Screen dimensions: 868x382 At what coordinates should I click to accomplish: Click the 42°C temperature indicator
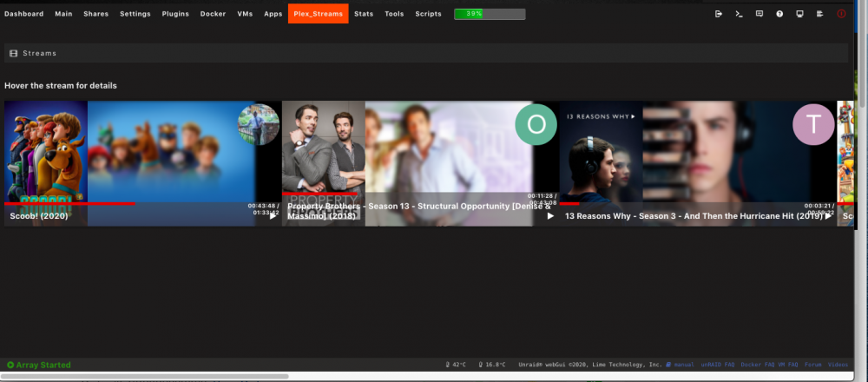457,365
